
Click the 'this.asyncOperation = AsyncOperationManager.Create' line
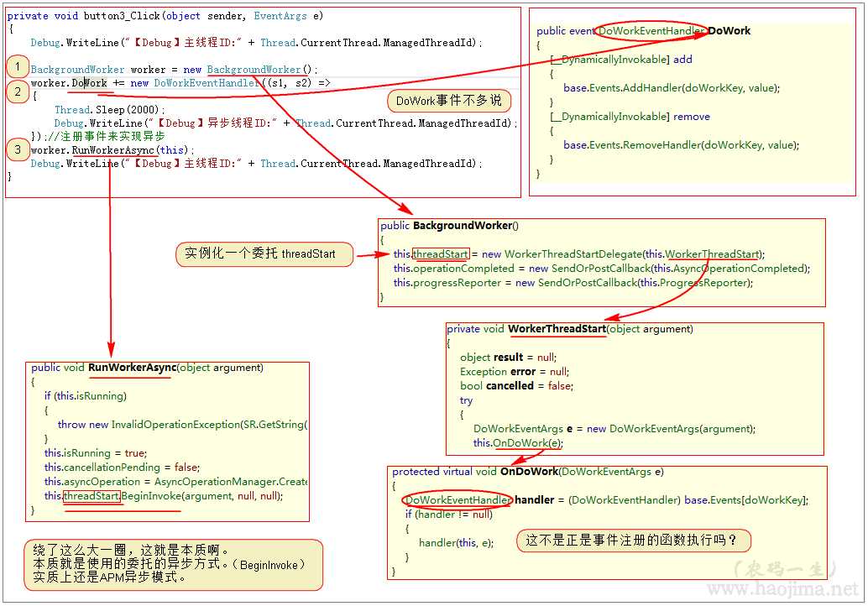pos(176,482)
